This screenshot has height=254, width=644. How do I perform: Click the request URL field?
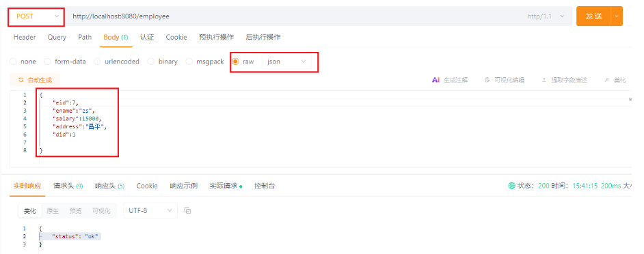pyautogui.click(x=296, y=16)
